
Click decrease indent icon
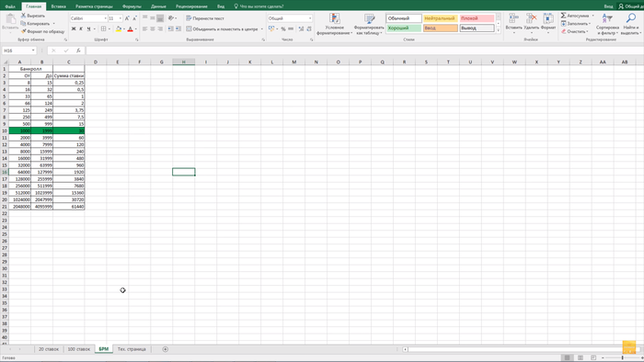170,29
